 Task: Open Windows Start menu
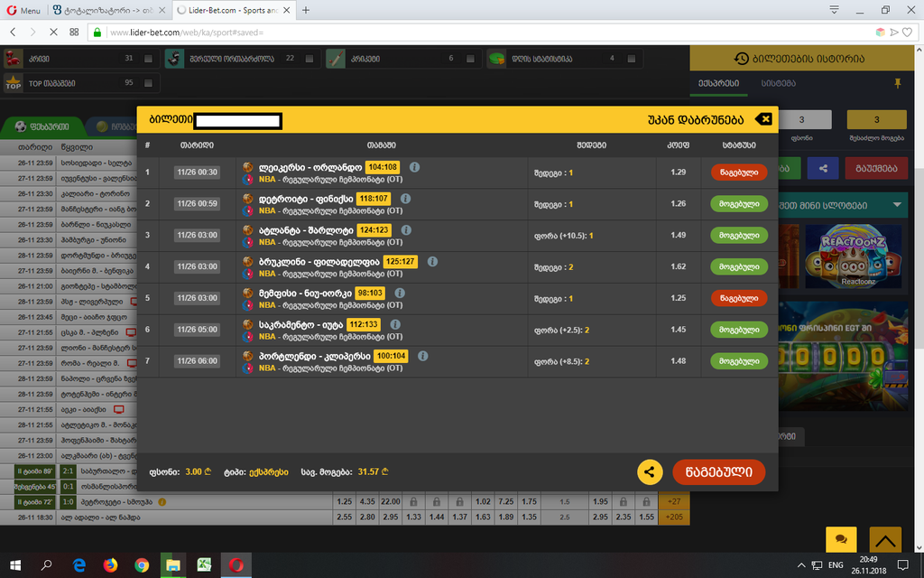(x=15, y=565)
